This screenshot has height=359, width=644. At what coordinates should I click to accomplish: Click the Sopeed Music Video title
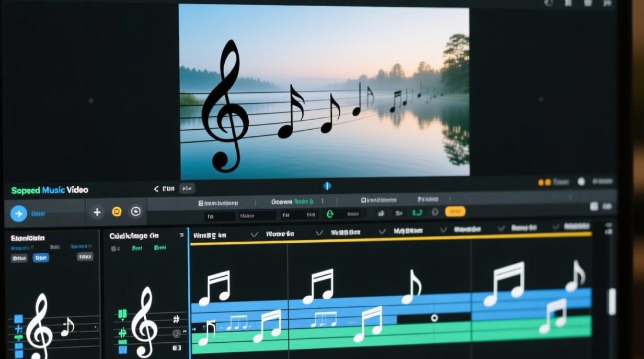pos(49,190)
